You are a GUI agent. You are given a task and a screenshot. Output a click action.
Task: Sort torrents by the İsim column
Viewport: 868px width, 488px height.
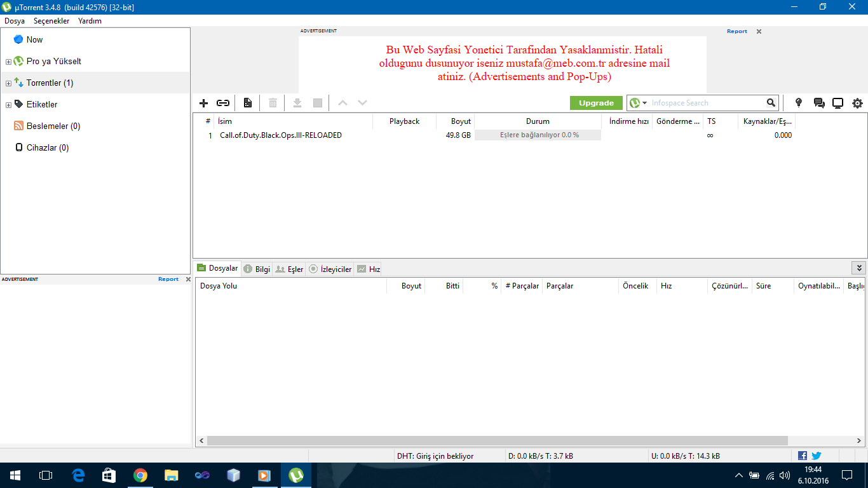[x=293, y=121]
